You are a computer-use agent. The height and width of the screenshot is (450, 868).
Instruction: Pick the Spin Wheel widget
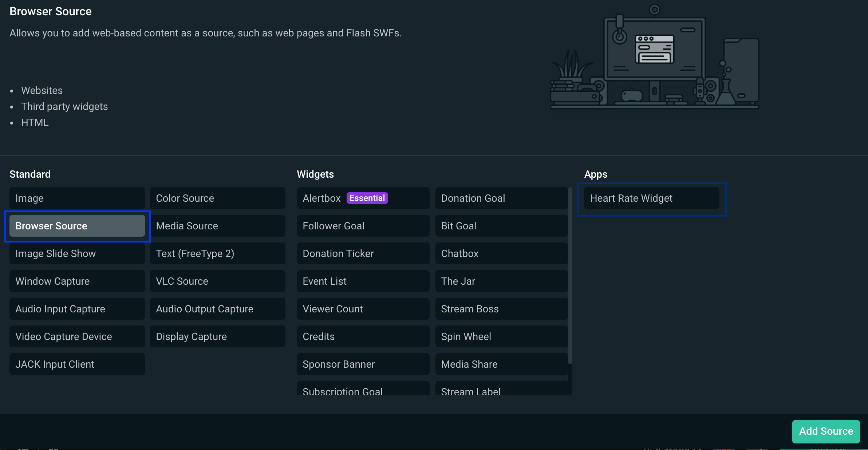click(501, 336)
